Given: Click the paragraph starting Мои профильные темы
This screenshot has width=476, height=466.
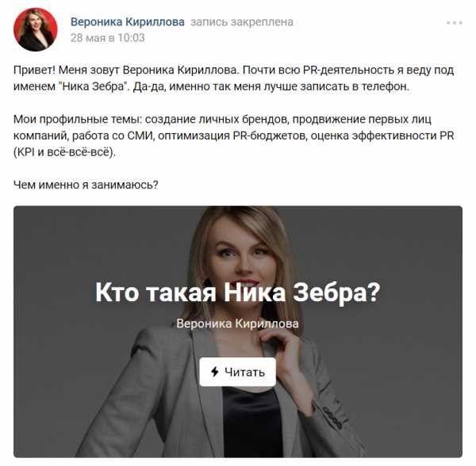Looking at the screenshot, I should coord(233,136).
